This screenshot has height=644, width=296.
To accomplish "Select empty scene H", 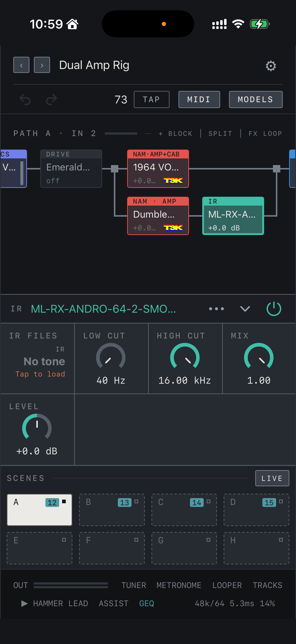I will point(256,548).
